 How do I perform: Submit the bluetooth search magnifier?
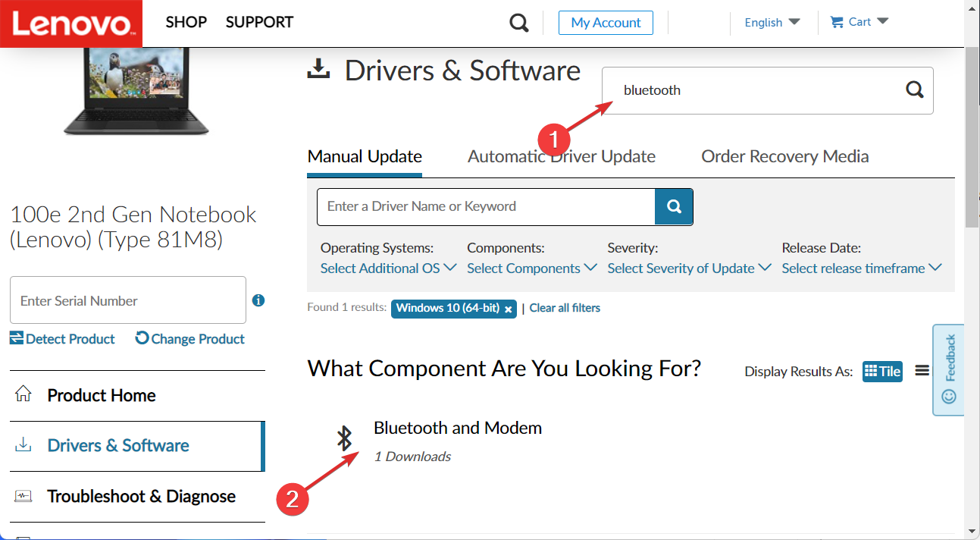[915, 90]
